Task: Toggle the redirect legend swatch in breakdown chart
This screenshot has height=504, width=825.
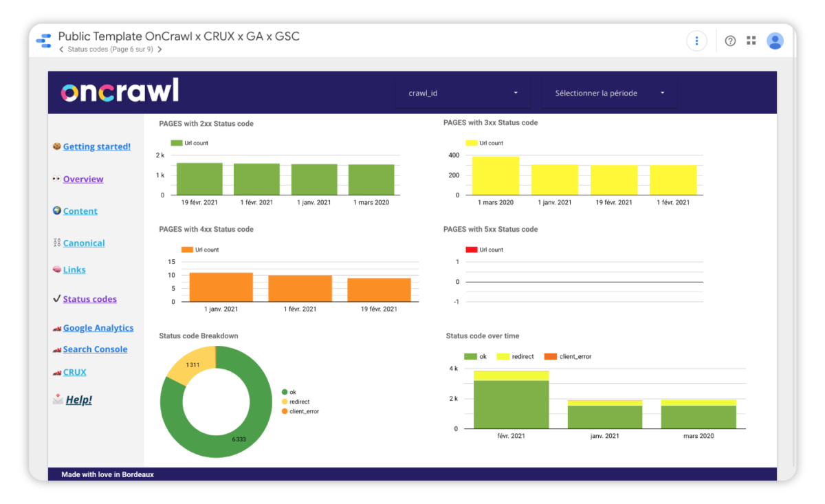Action: pos(285,402)
